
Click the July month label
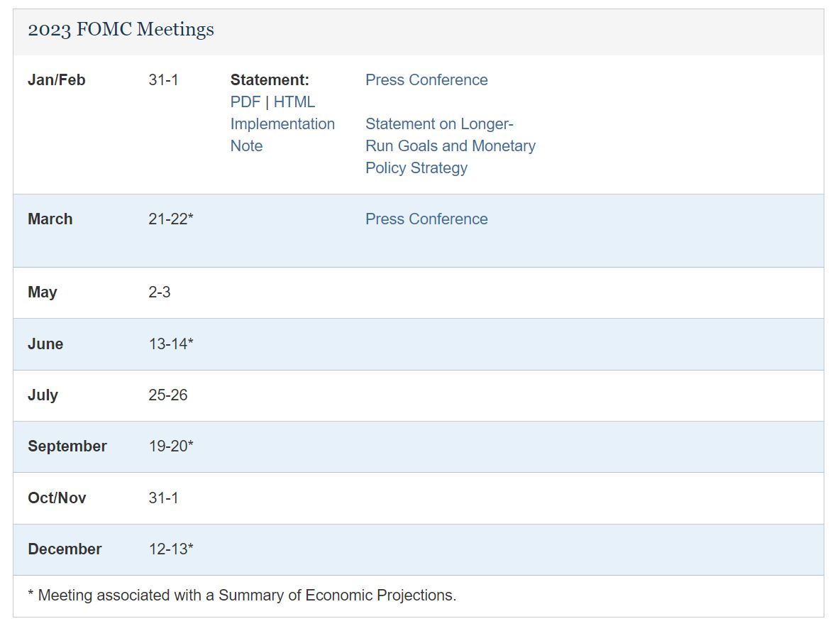tap(43, 395)
